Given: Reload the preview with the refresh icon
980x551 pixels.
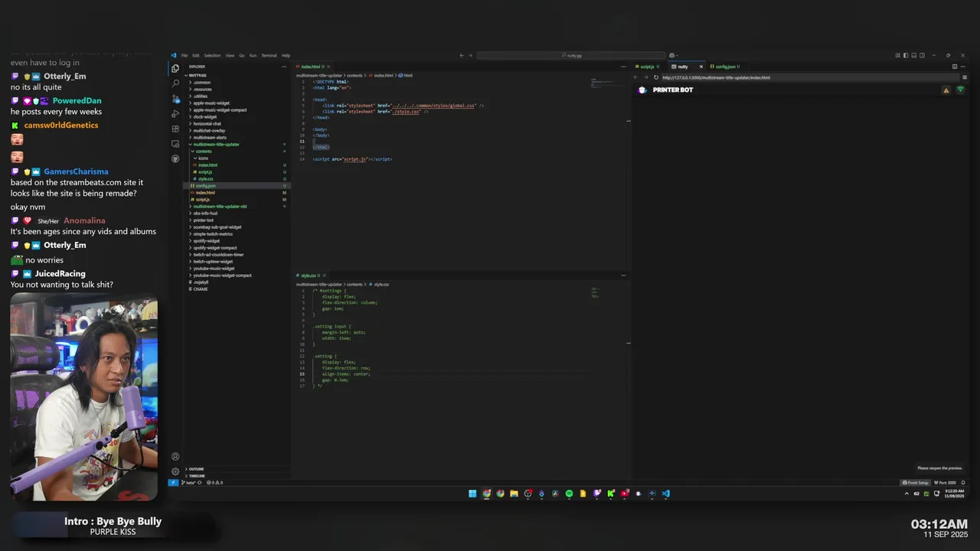Looking at the screenshot, I should coord(655,77).
